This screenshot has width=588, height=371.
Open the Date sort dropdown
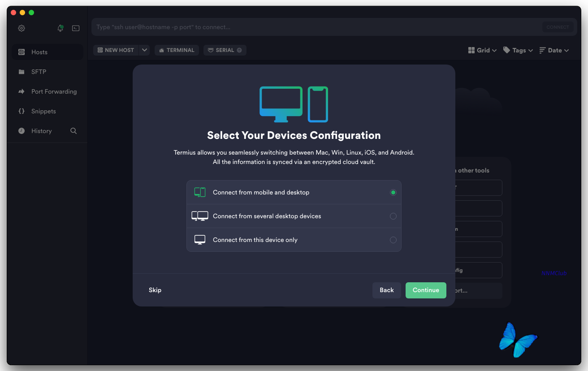click(x=554, y=50)
